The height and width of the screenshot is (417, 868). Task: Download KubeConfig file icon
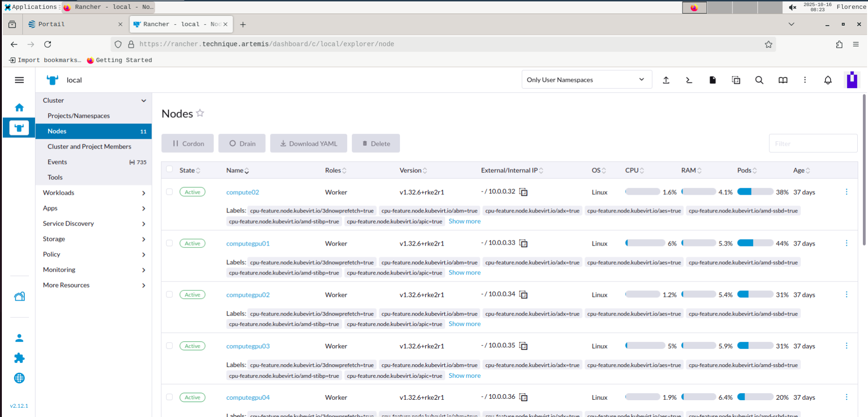[712, 80]
